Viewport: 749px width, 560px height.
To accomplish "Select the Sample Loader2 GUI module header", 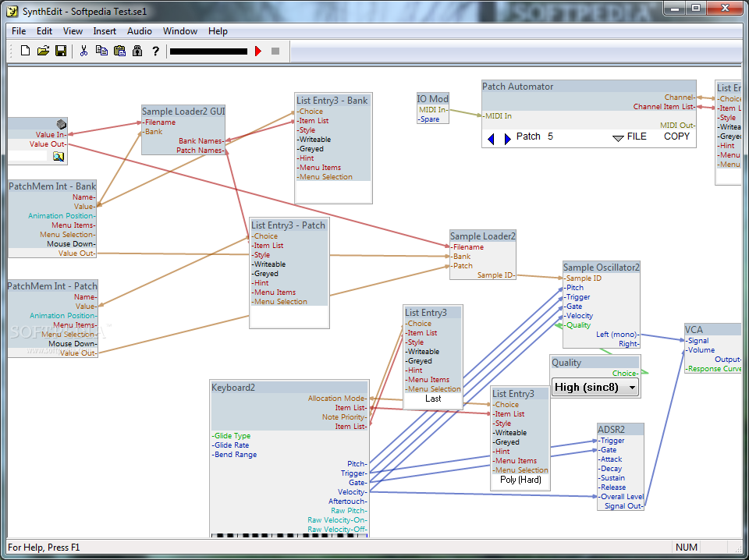I will click(183, 112).
